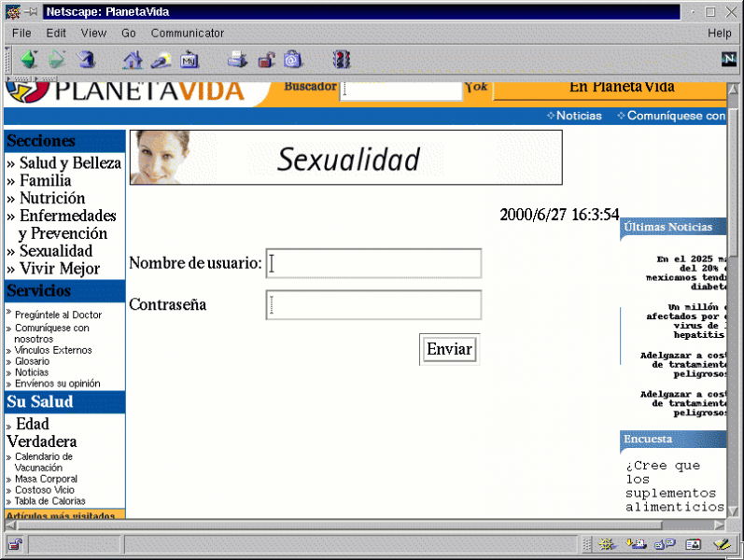This screenshot has width=744, height=560.
Task: Click the Noticias link in blue bar
Action: coord(579,117)
